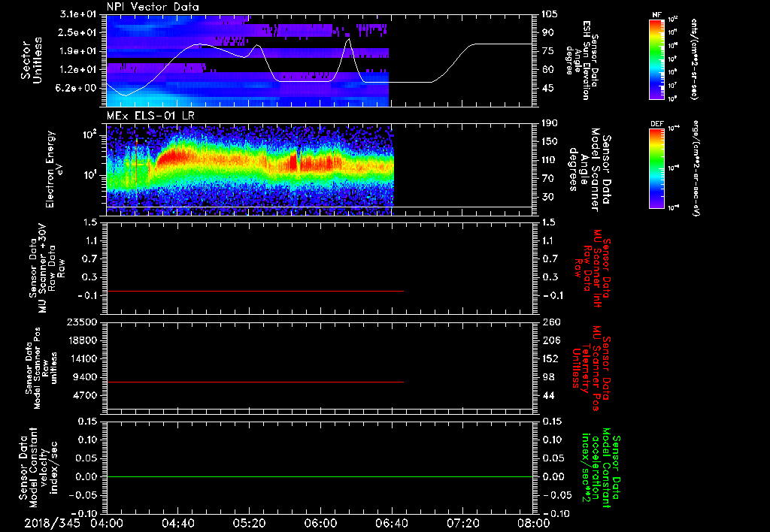
Task: Click the green zero line in velocity panel
Action: click(319, 476)
